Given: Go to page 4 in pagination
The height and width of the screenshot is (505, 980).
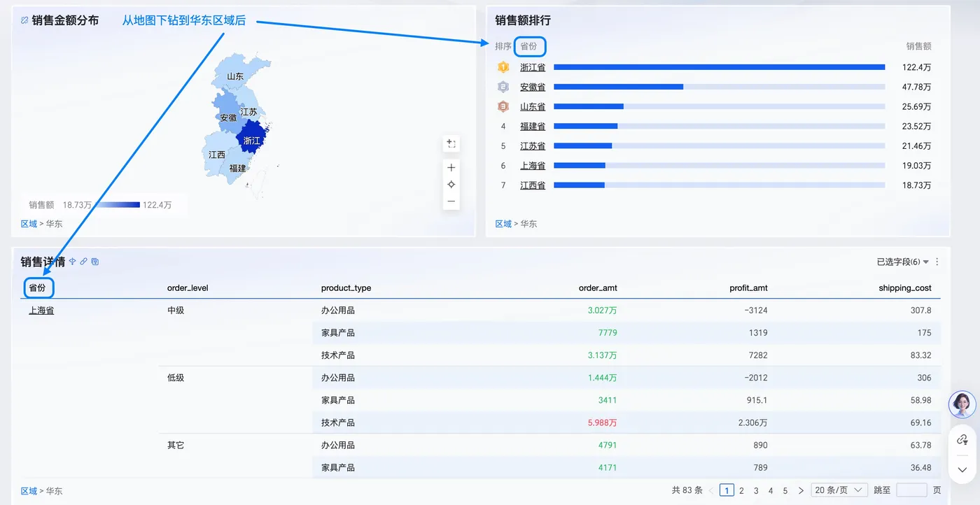Looking at the screenshot, I should point(771,490).
